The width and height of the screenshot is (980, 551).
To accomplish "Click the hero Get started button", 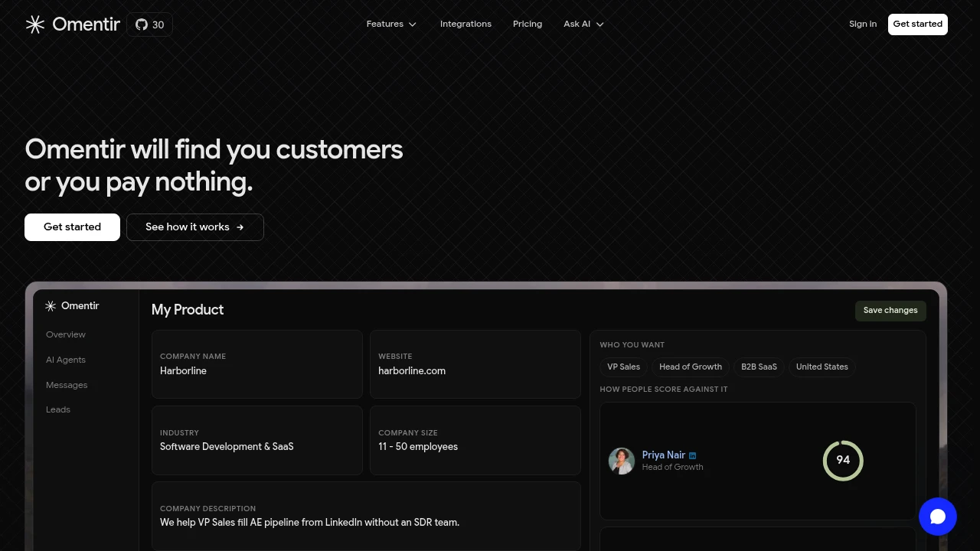I will pyautogui.click(x=72, y=227).
